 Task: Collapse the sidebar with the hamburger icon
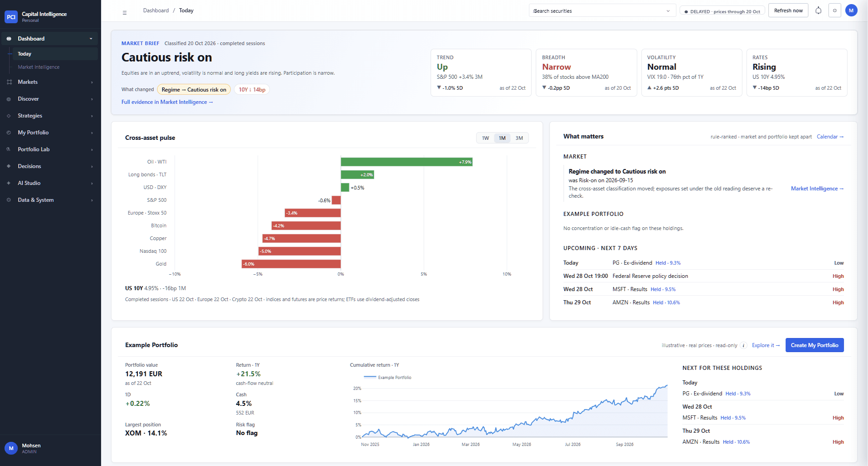click(124, 13)
